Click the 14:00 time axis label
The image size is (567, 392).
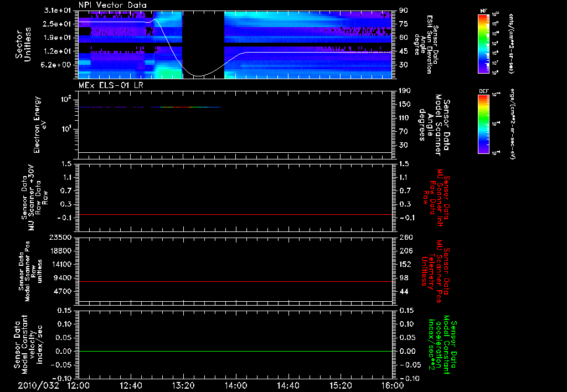click(236, 385)
